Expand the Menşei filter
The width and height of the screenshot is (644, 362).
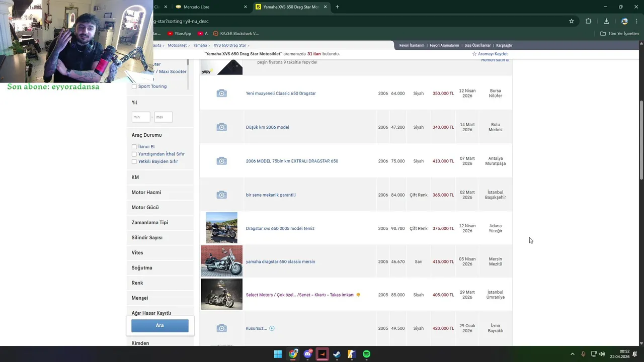pyautogui.click(x=160, y=298)
